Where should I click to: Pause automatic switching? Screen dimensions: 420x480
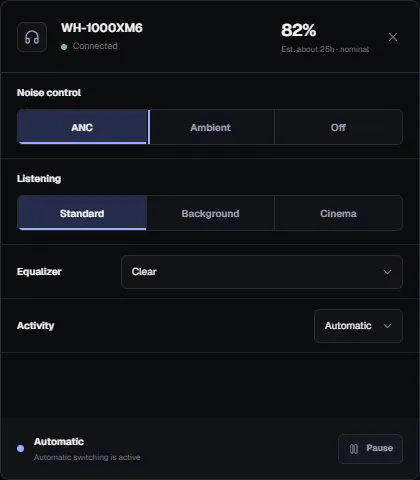(x=370, y=449)
